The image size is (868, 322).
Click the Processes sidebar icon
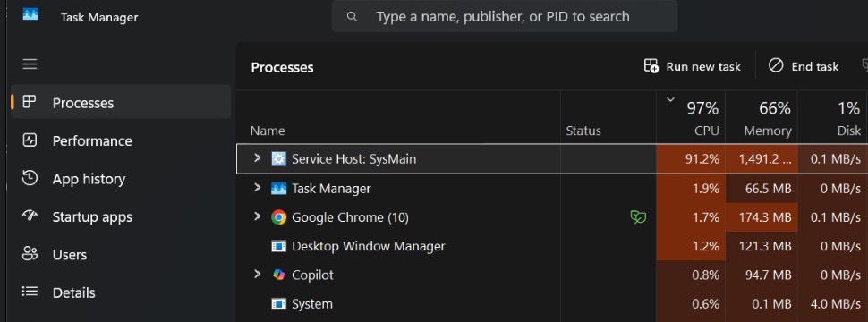coord(30,102)
